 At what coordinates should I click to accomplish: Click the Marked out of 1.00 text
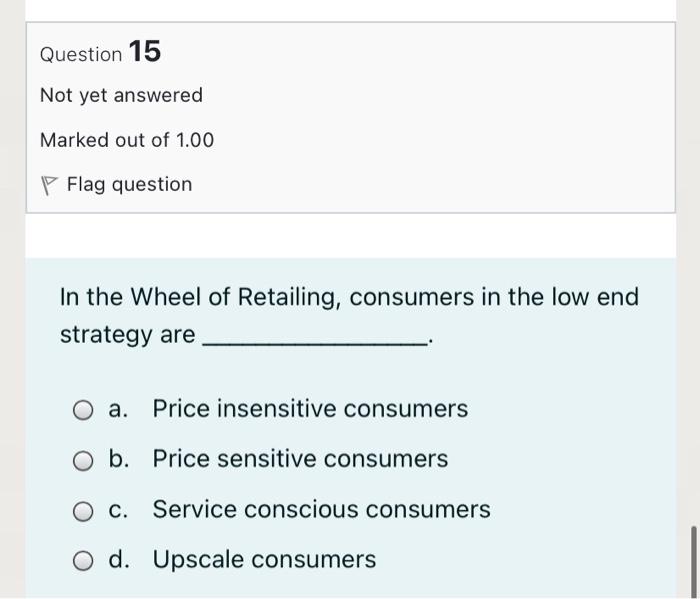coord(127,140)
